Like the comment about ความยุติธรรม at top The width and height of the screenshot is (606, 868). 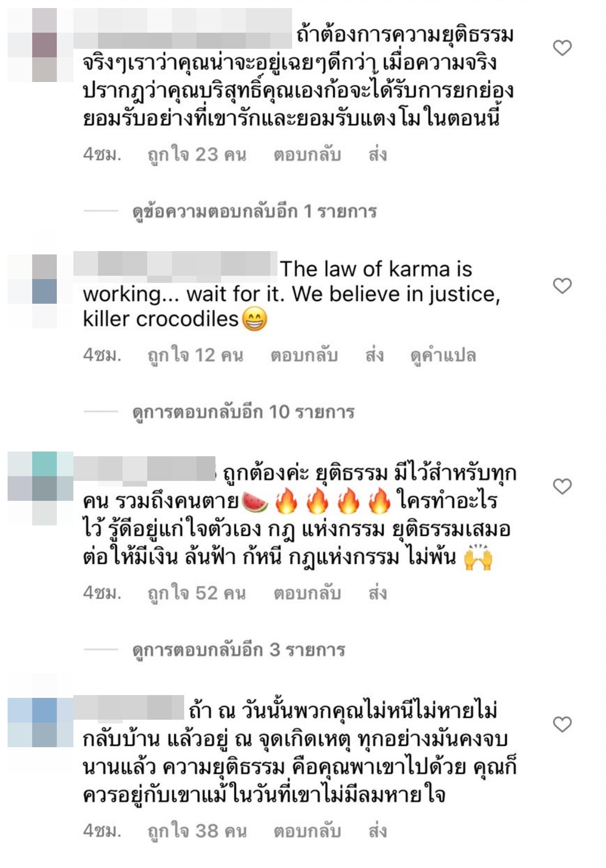pyautogui.click(x=562, y=48)
